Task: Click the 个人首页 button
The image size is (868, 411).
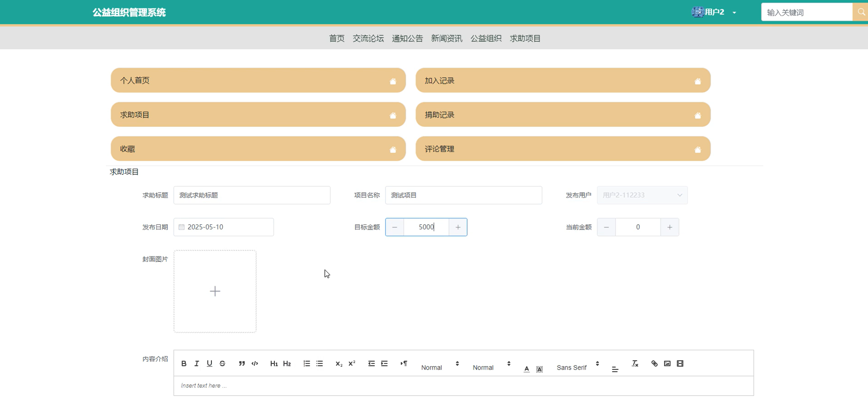Action: point(258,80)
